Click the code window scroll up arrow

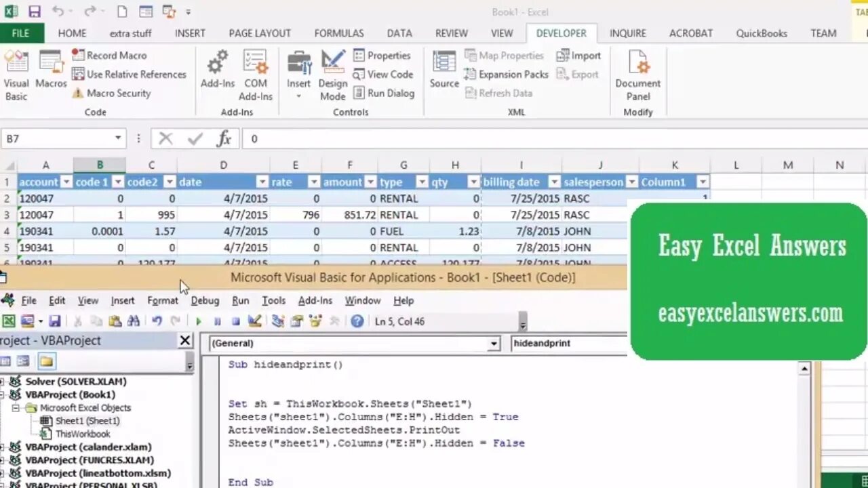click(804, 369)
